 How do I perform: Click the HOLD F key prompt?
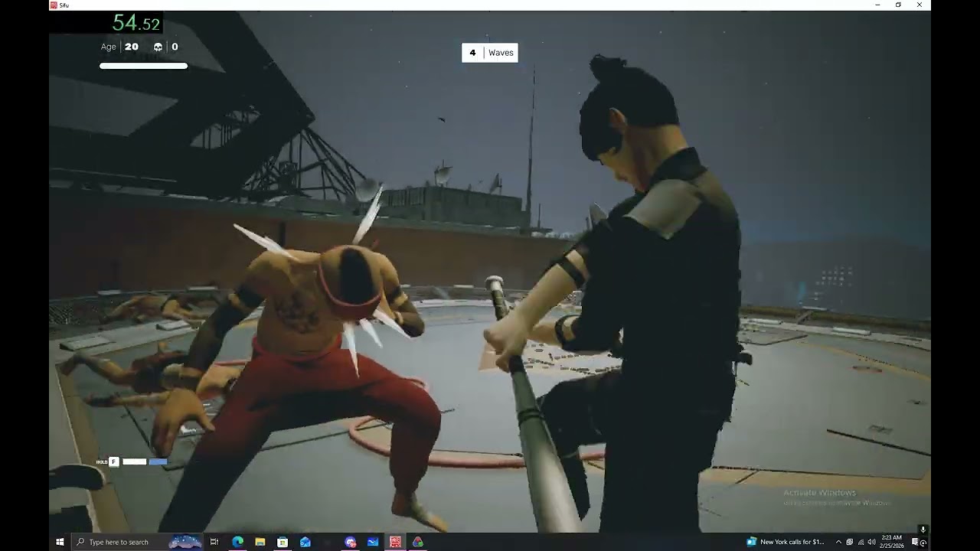108,461
